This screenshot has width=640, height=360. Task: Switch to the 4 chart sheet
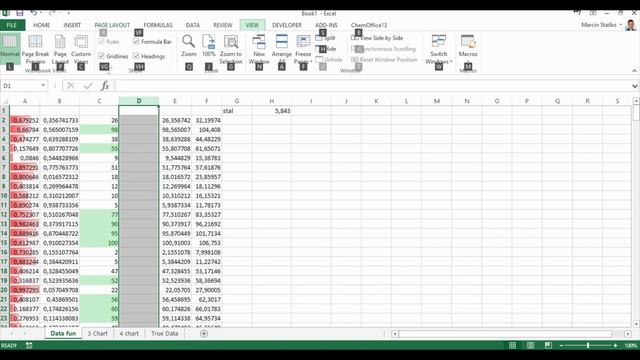(x=129, y=333)
